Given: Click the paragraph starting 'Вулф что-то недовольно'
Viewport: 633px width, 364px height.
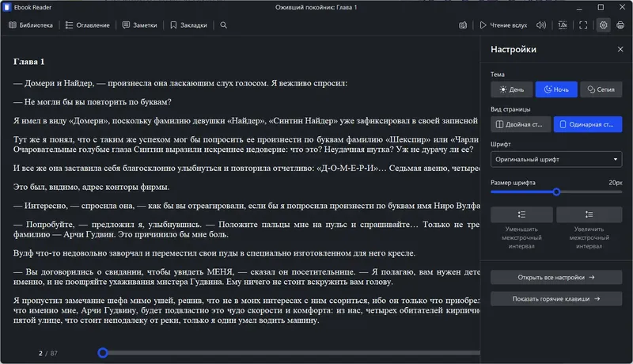Looking at the screenshot, I should tap(214, 253).
